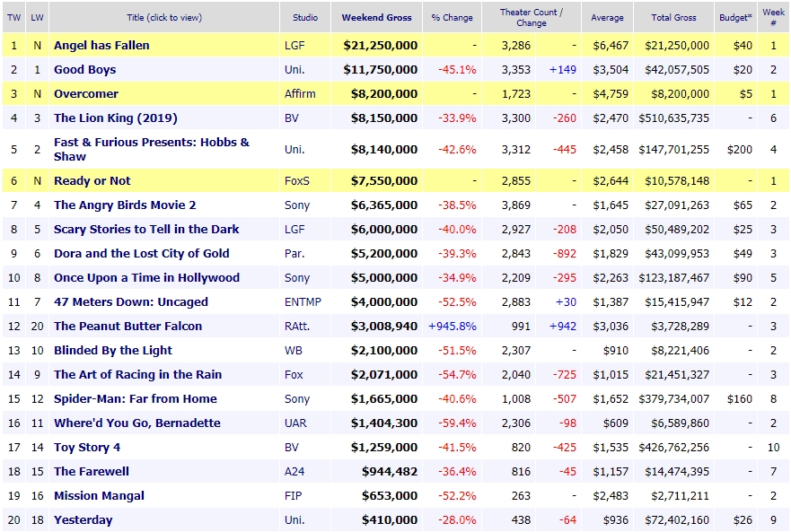Open Fast & Furious Presents: Hobbs & Shaw link
Screen dimensions: 791x532
152,149
